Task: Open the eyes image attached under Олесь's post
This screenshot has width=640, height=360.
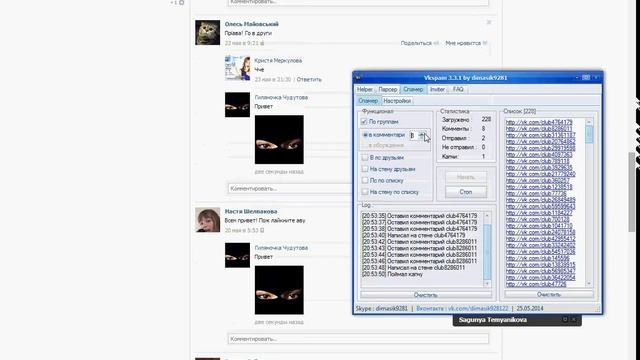Action: click(x=279, y=140)
